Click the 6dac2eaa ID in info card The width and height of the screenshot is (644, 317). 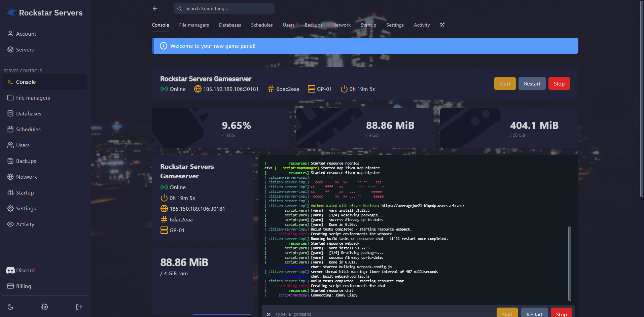[x=181, y=219]
